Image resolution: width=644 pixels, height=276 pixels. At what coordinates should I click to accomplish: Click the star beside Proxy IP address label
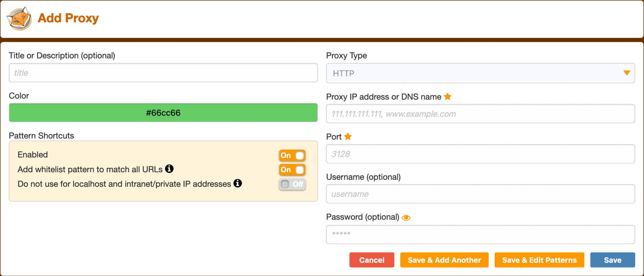448,97
